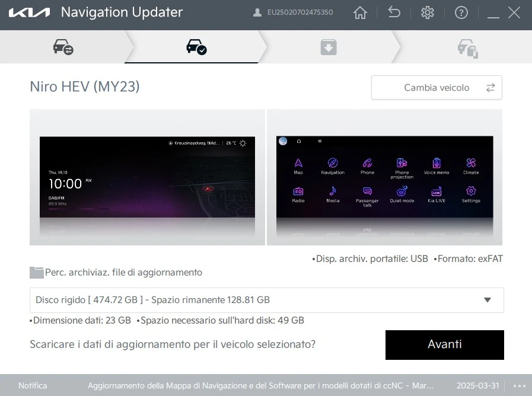Click the Niro HEV (MY23) title

[85, 87]
